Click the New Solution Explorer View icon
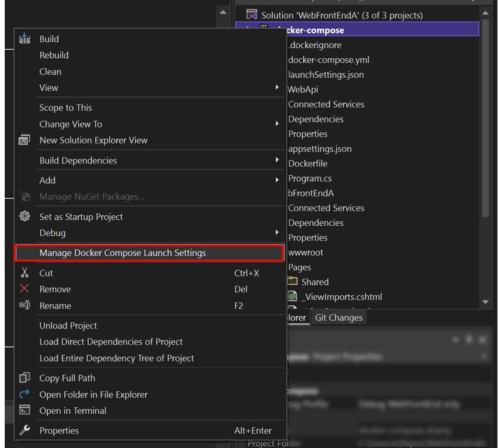 [x=25, y=140]
